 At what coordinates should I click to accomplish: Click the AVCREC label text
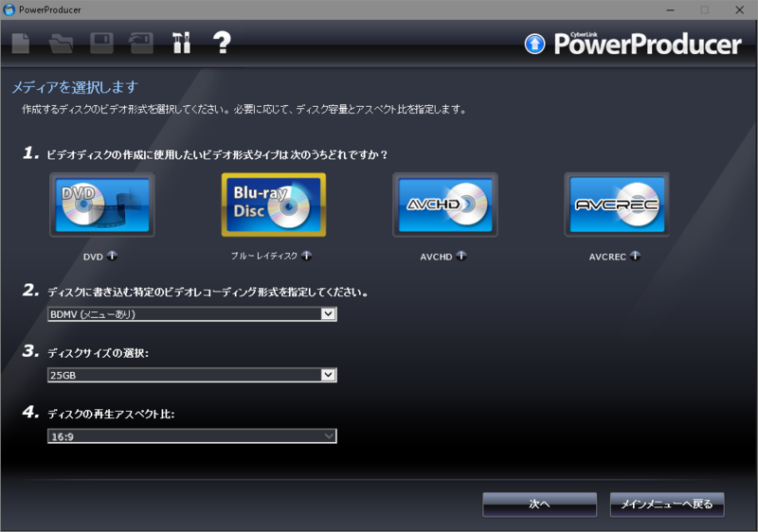607,257
